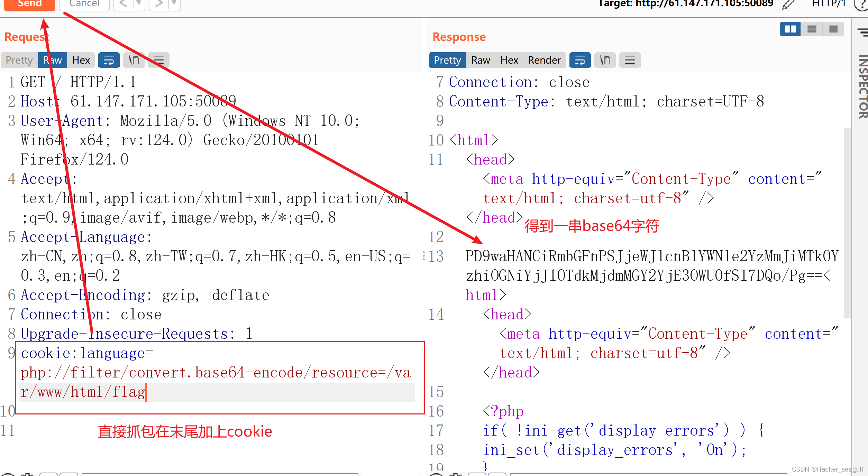Select the Raw tab in Response
This screenshot has width=868, height=476.
(481, 60)
